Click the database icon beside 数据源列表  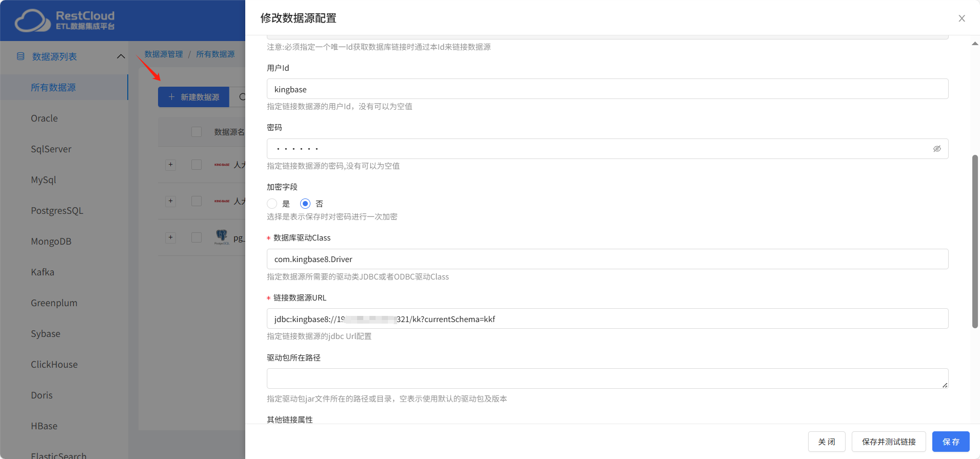pos(21,56)
